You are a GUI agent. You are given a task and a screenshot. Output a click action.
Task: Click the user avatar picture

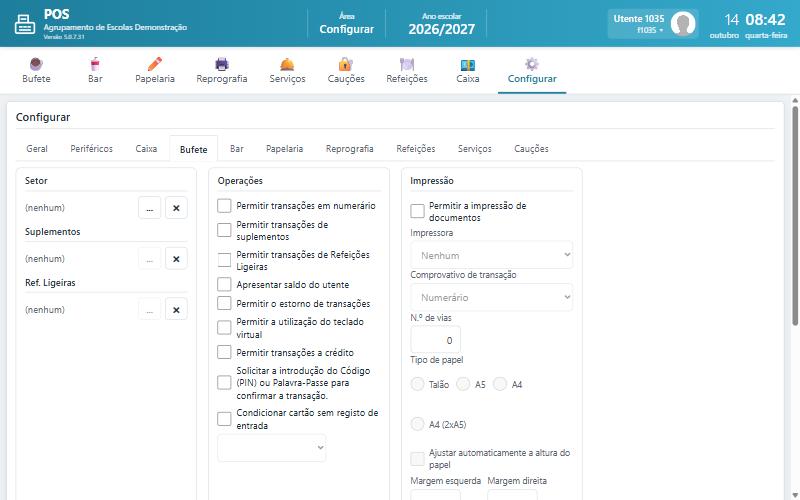(x=683, y=23)
